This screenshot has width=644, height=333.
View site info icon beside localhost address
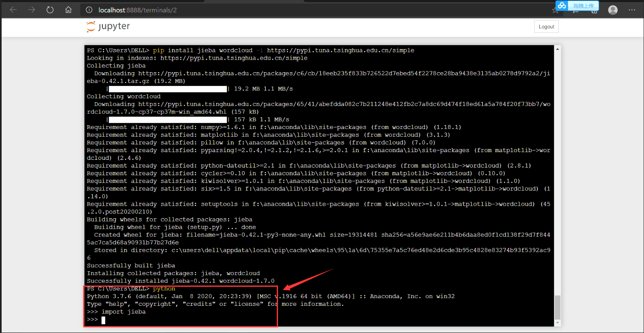click(89, 10)
